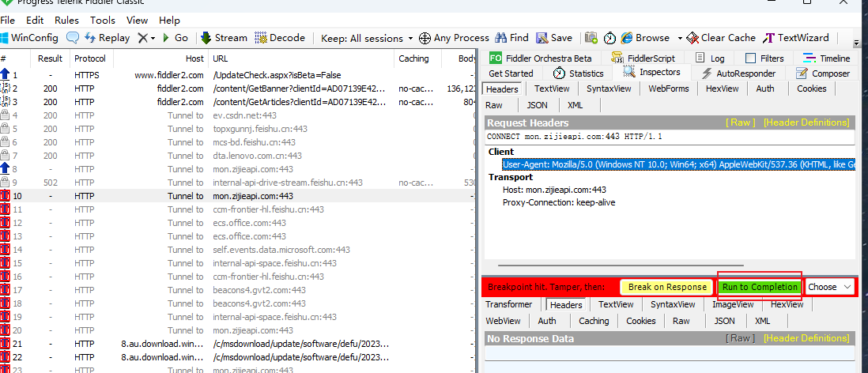Click the Clear Cache icon

[721, 38]
